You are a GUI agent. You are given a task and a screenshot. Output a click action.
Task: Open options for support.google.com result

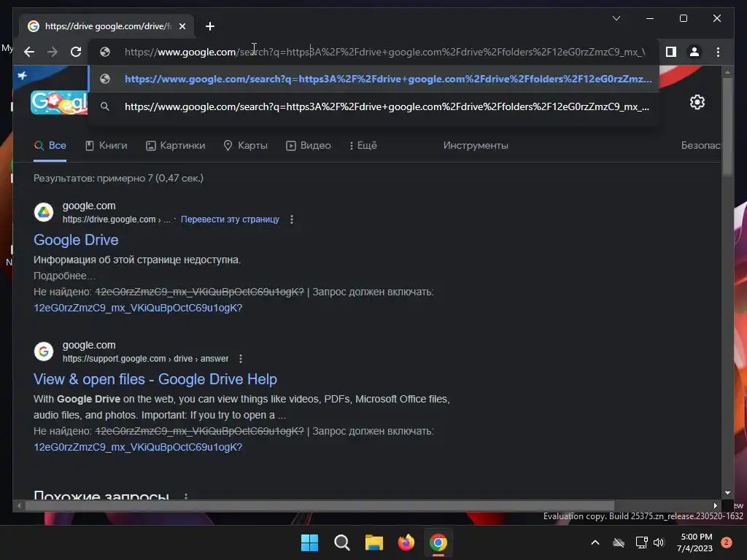click(241, 359)
